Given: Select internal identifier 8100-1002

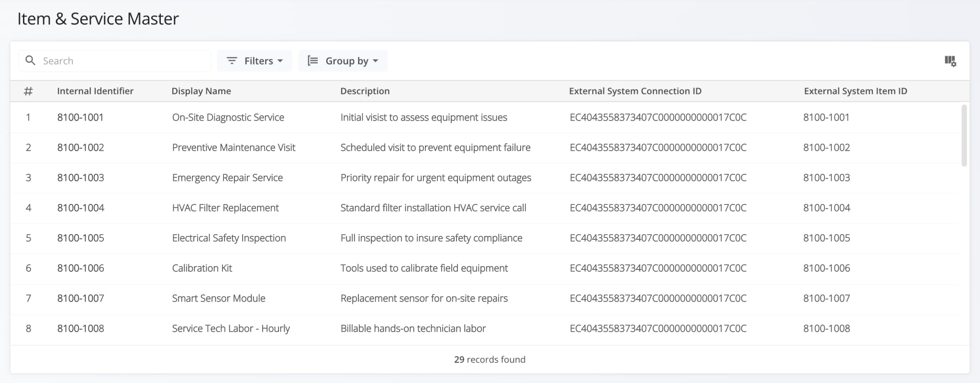Looking at the screenshot, I should 80,147.
